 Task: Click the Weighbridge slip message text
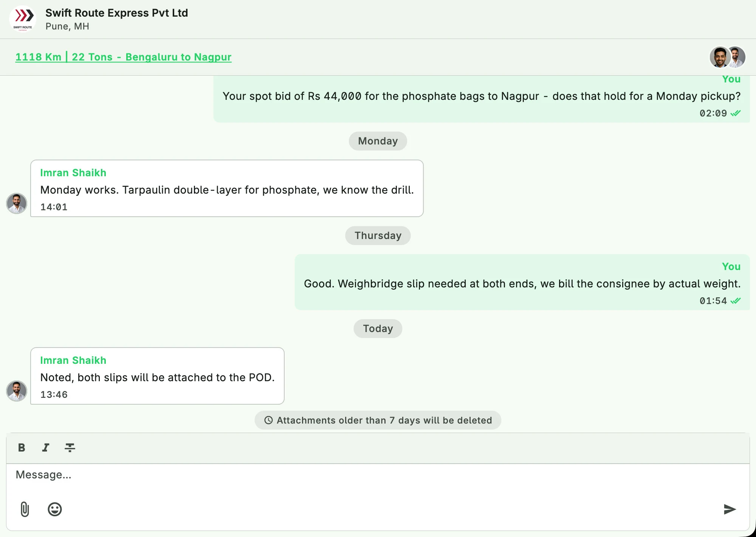click(x=522, y=284)
